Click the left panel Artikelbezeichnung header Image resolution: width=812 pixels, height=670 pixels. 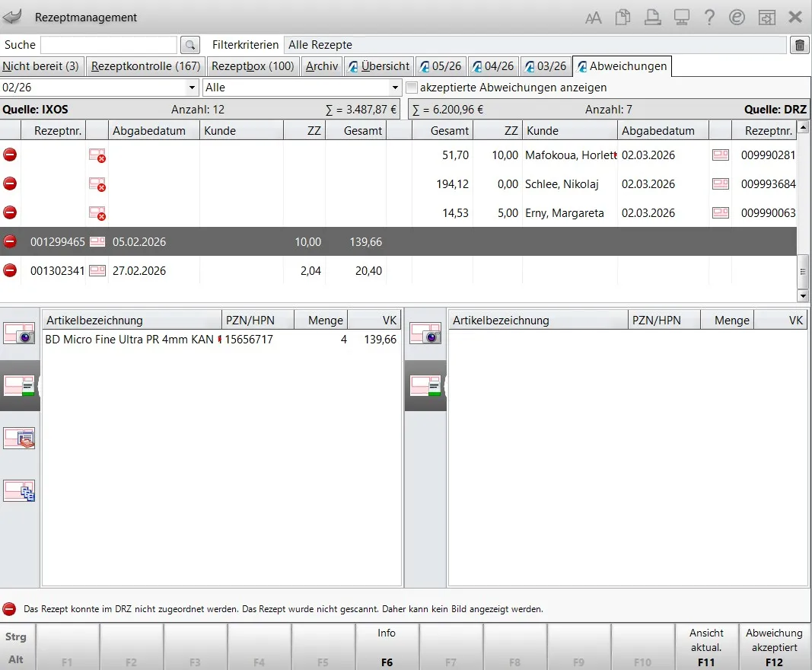[x=132, y=321]
